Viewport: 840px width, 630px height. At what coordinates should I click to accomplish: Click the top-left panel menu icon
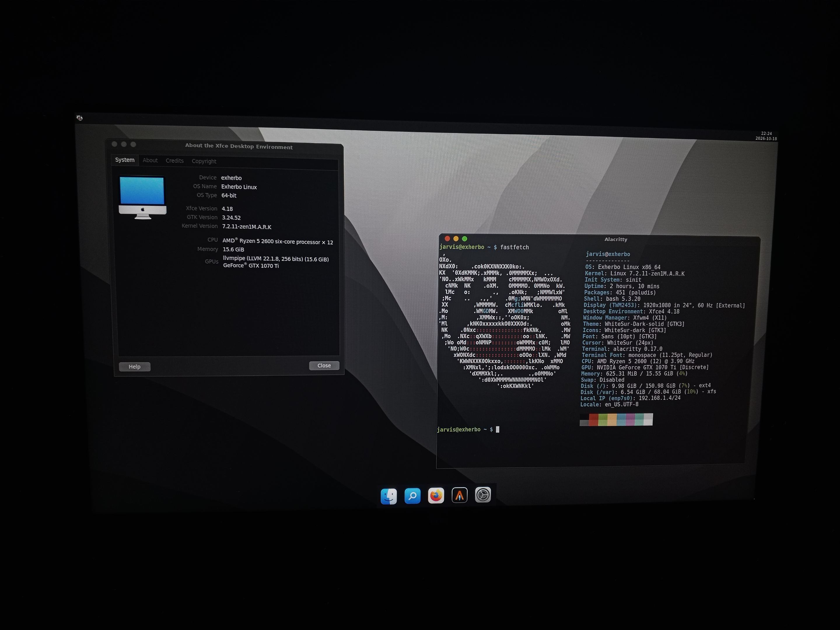tap(79, 118)
